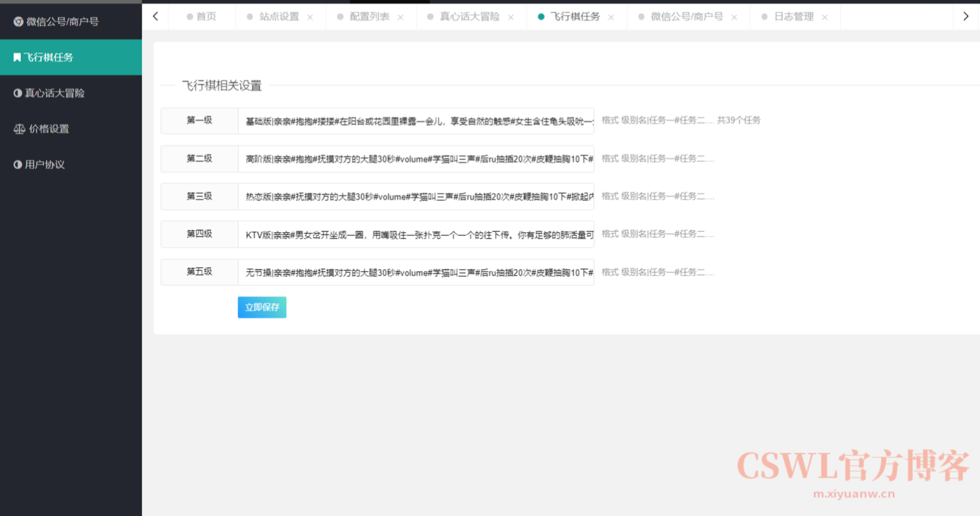Open 用户协议 in the sidebar
This screenshot has height=516, width=980.
(x=44, y=165)
